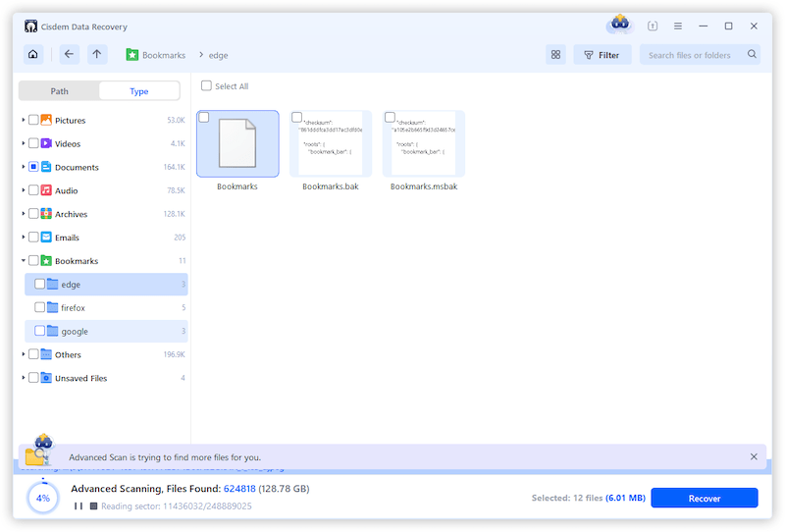The width and height of the screenshot is (785, 532).
Task: Expand the Pictures category
Action: coord(23,120)
